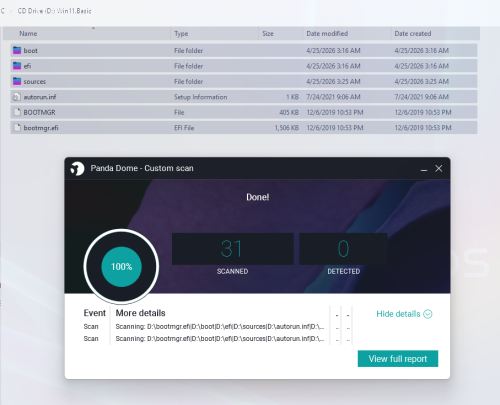Image resolution: width=500 pixels, height=405 pixels.
Task: Sort by Date modified column
Action: click(347, 34)
